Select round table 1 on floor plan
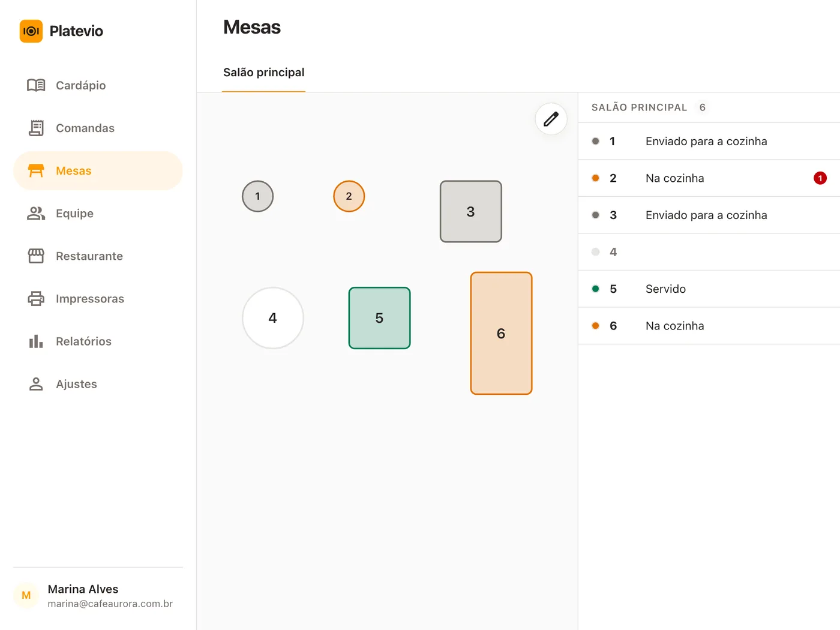Screen dimensions: 840x630 pos(258,196)
